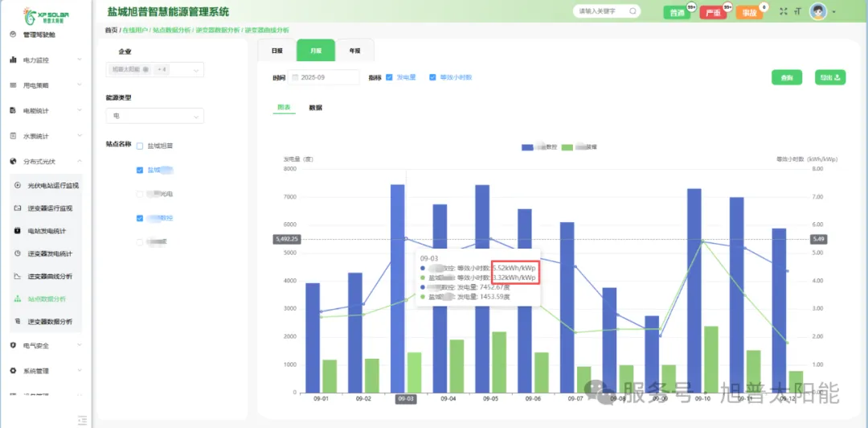
Task: Uncheck the 发电量 indicator checkbox
Action: click(x=390, y=77)
